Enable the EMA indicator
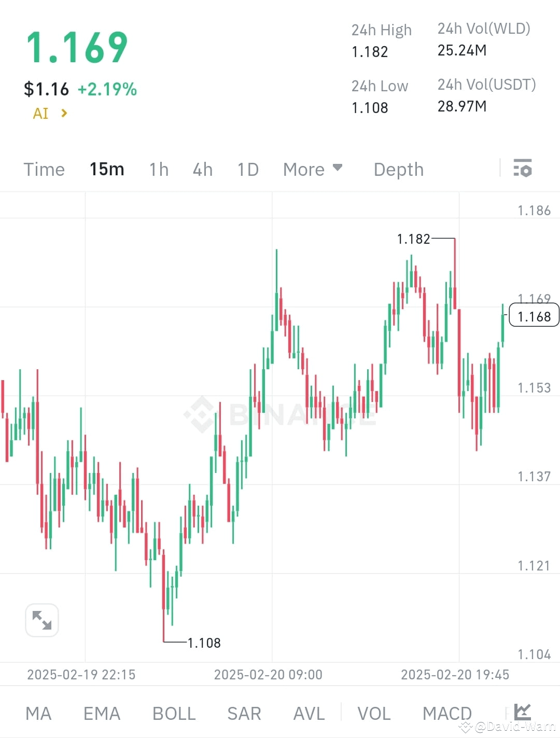Screen dimensions: 560x738 pyautogui.click(x=102, y=713)
